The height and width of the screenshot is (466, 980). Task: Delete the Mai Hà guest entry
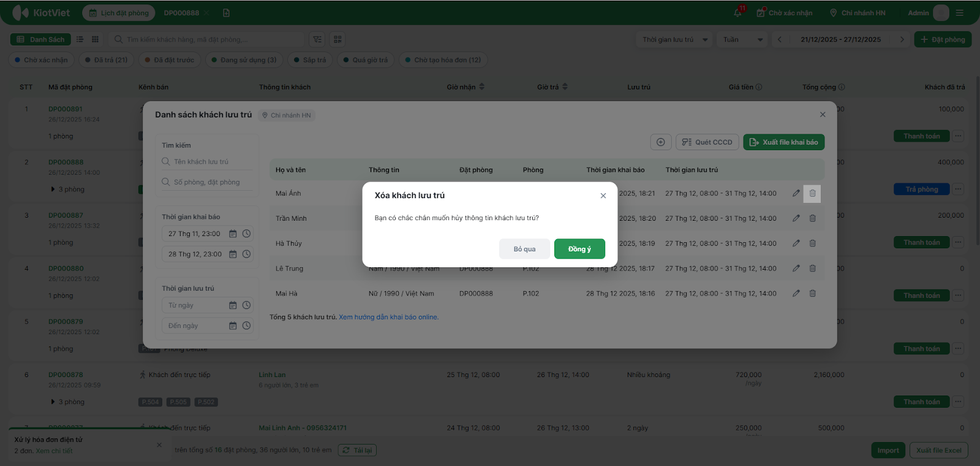coord(812,294)
